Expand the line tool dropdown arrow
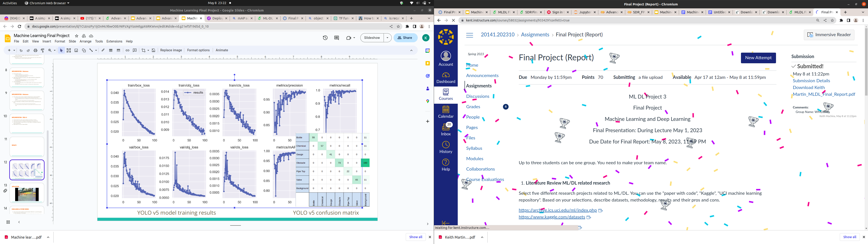This screenshot has width=868, height=244. (96, 50)
